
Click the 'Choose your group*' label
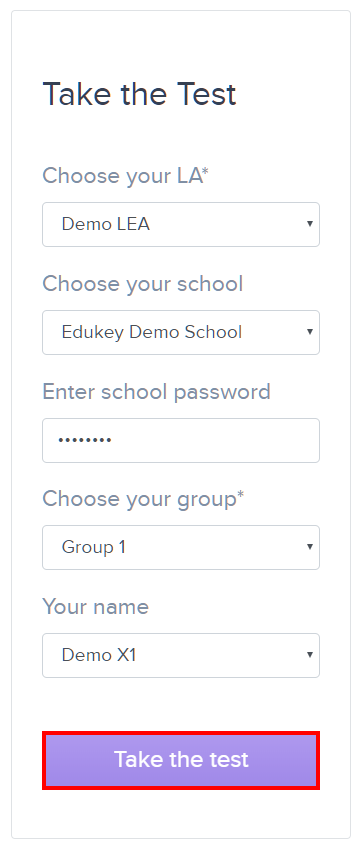[x=143, y=500]
